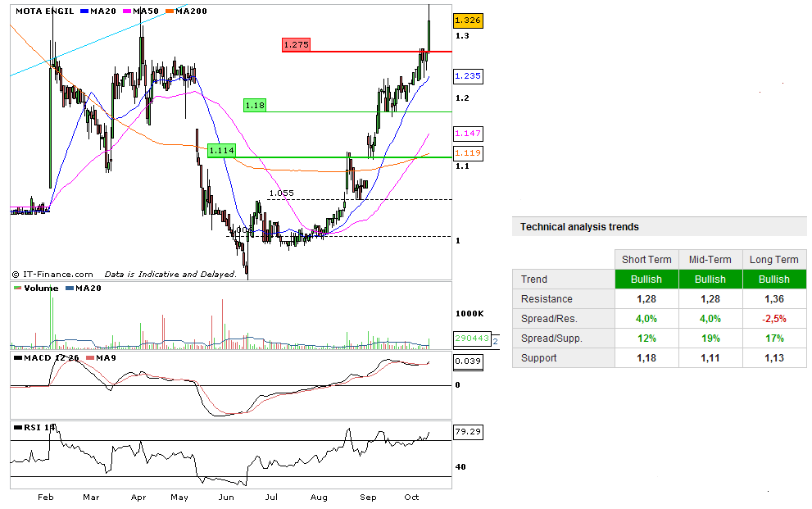Select the 290443 volume value box
This screenshot has height=509, width=812.
click(x=472, y=339)
